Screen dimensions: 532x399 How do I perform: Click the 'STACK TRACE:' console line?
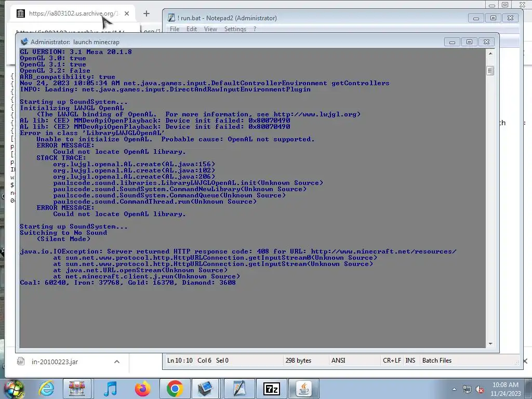click(x=61, y=158)
